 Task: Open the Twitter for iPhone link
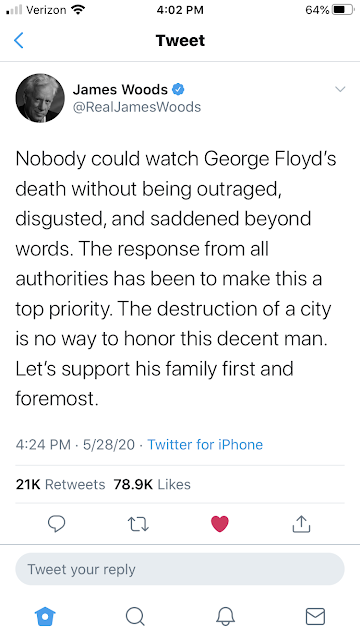click(x=205, y=444)
